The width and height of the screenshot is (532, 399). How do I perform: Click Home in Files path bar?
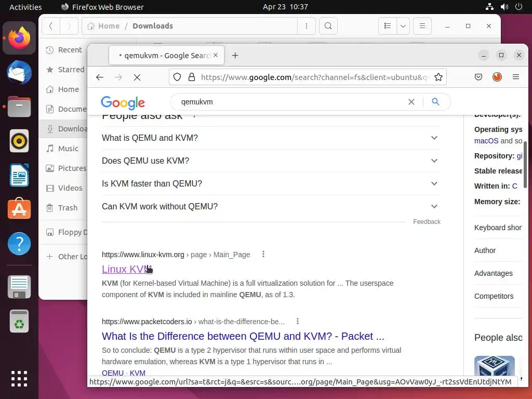tap(103, 26)
